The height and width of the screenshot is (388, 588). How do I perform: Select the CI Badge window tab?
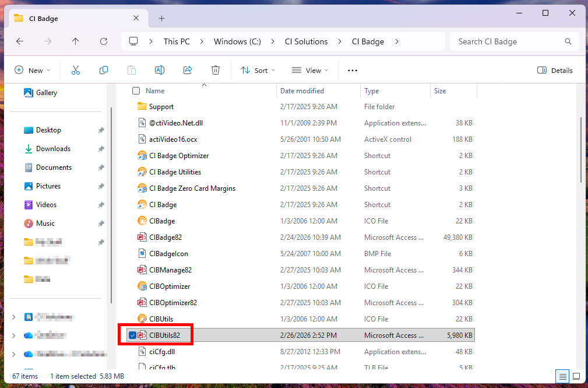(x=79, y=18)
